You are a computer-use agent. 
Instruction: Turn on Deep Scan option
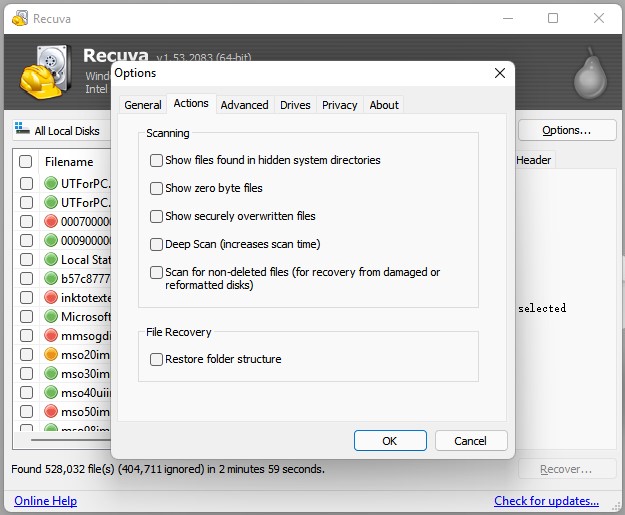click(x=156, y=244)
